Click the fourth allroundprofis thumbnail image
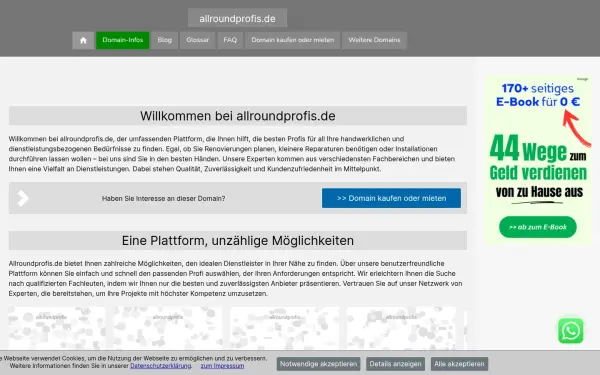600x375 pixels. [x=401, y=328]
